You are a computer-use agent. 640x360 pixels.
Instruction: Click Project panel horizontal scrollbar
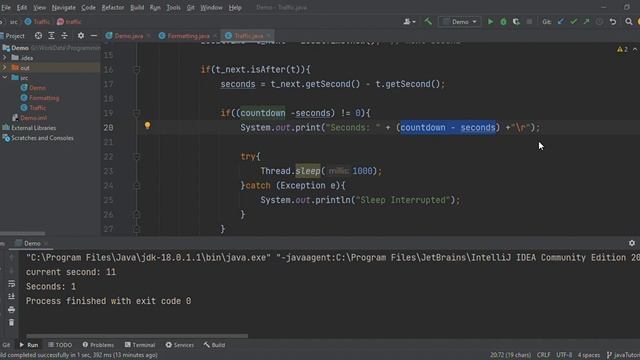22,233
